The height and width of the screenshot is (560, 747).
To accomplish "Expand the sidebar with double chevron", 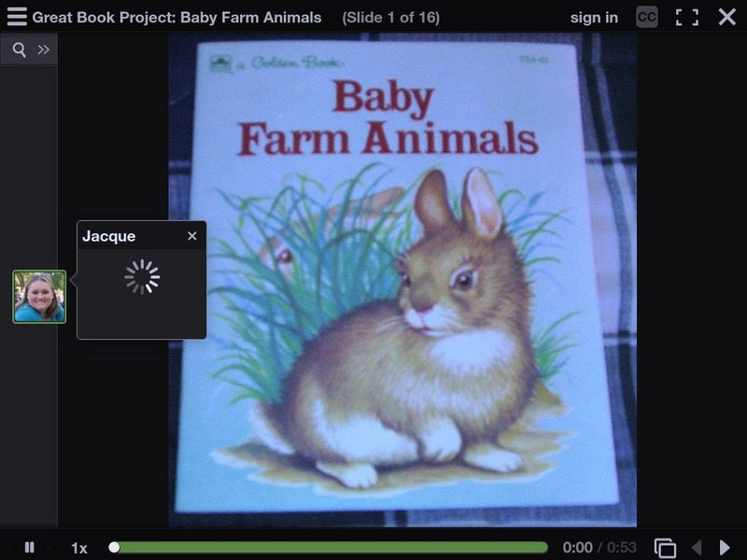I will (43, 49).
